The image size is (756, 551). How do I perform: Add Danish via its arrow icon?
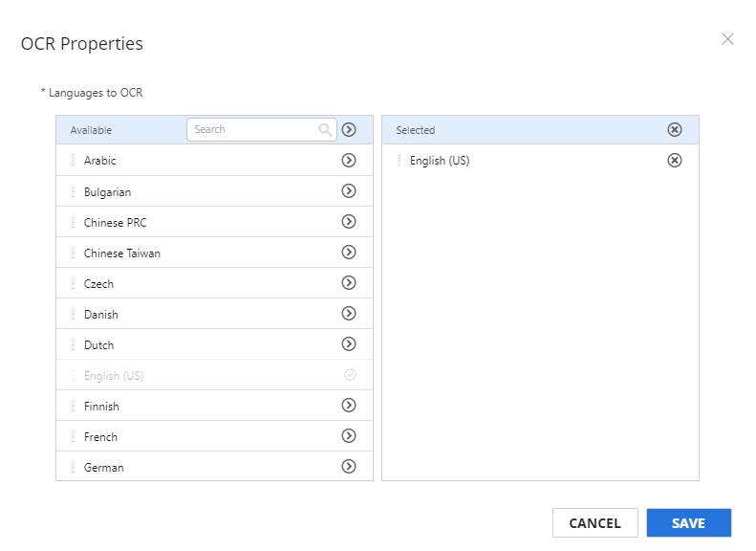click(349, 314)
